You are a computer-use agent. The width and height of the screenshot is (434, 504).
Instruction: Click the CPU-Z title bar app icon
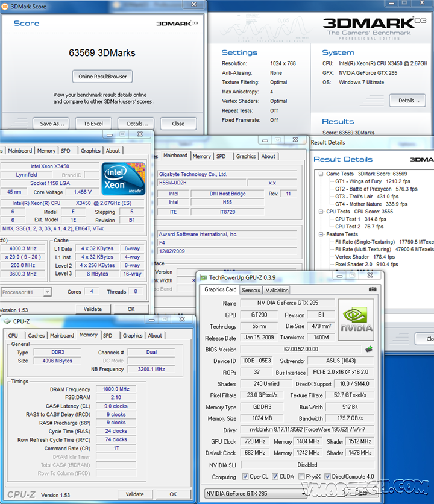pyautogui.click(x=7, y=321)
